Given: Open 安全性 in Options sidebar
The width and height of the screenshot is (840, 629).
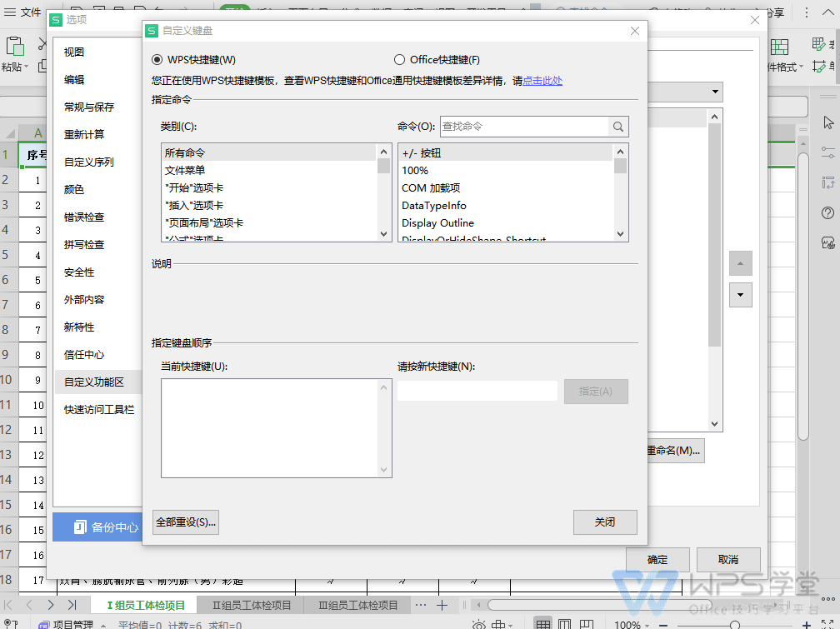Looking at the screenshot, I should pos(79,272).
